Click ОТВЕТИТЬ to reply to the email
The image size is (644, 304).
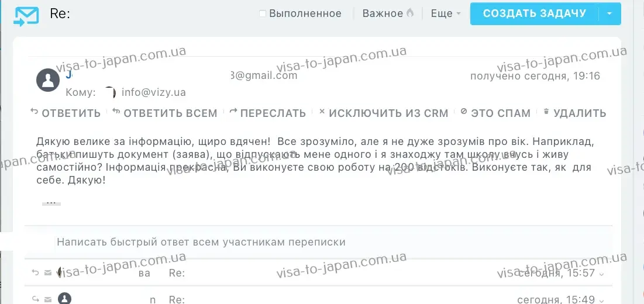66,113
